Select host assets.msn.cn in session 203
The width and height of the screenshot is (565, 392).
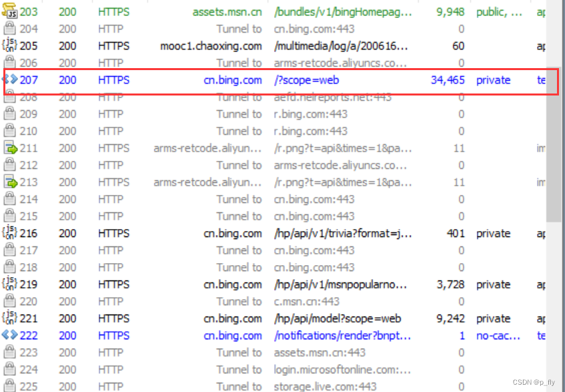pyautogui.click(x=227, y=12)
